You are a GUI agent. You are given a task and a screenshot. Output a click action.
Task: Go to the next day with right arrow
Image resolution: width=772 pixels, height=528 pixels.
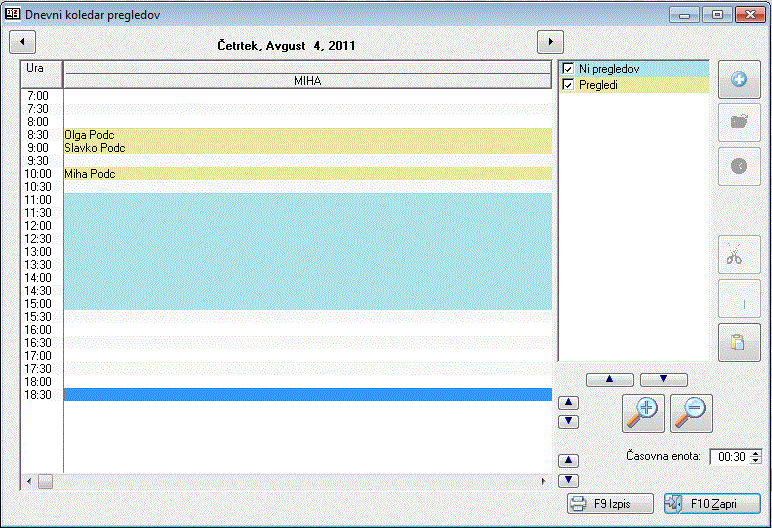[x=550, y=42]
